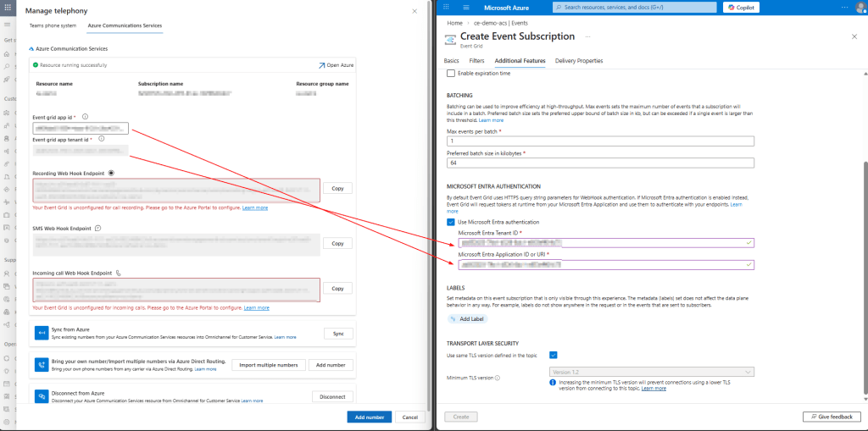Click the Sync from Azure blue icon
Image resolution: width=868 pixels, height=431 pixels.
[40, 333]
